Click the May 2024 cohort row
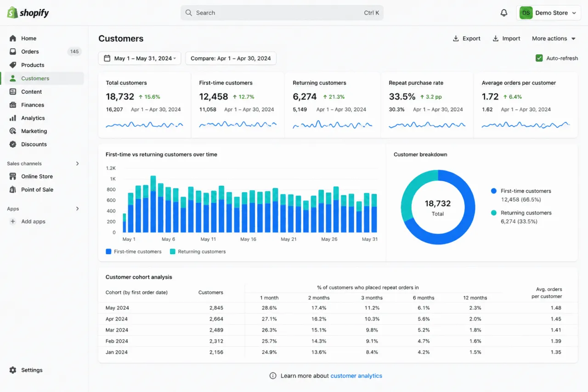 338,308
